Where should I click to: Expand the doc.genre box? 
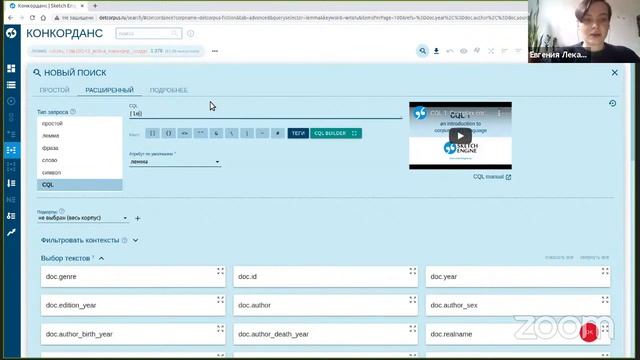(x=220, y=271)
